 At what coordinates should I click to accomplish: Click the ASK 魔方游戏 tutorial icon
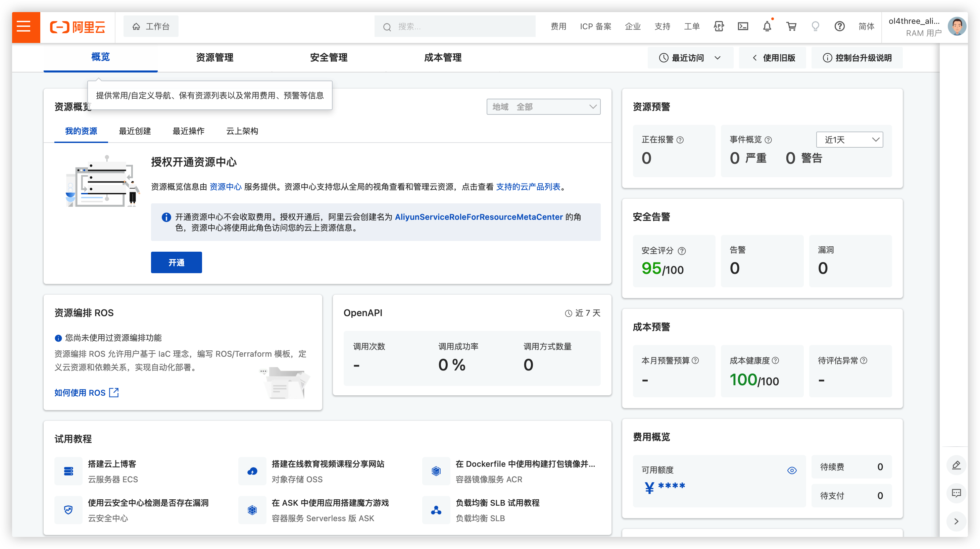[252, 510]
